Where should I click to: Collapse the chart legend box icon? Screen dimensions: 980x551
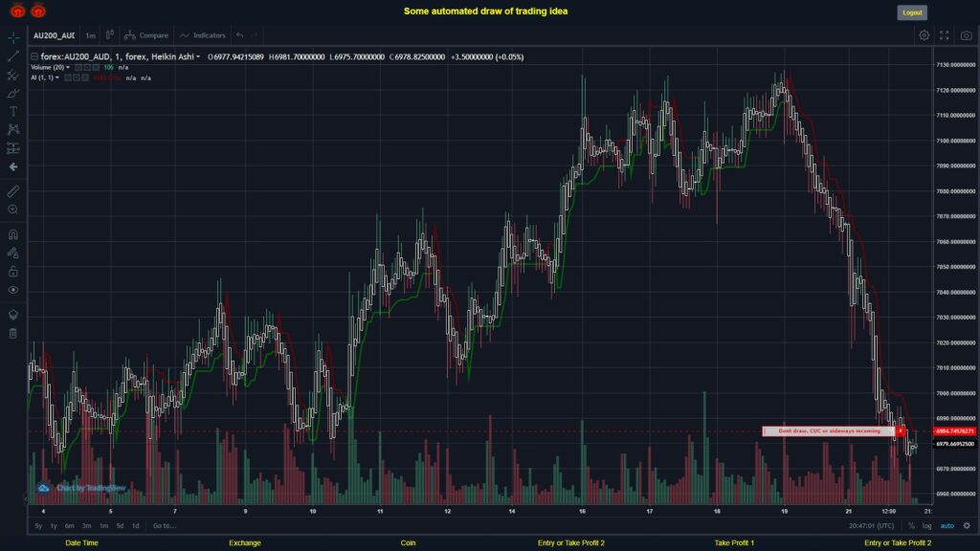coord(34,56)
